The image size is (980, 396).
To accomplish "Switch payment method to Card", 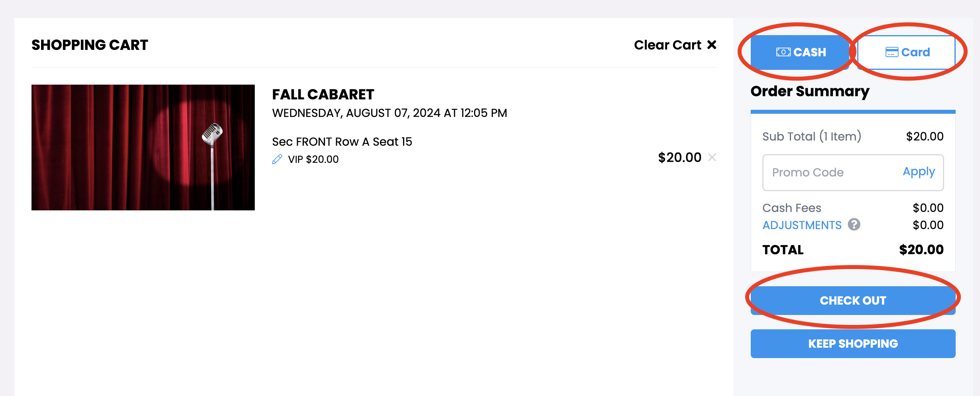I will (x=906, y=52).
